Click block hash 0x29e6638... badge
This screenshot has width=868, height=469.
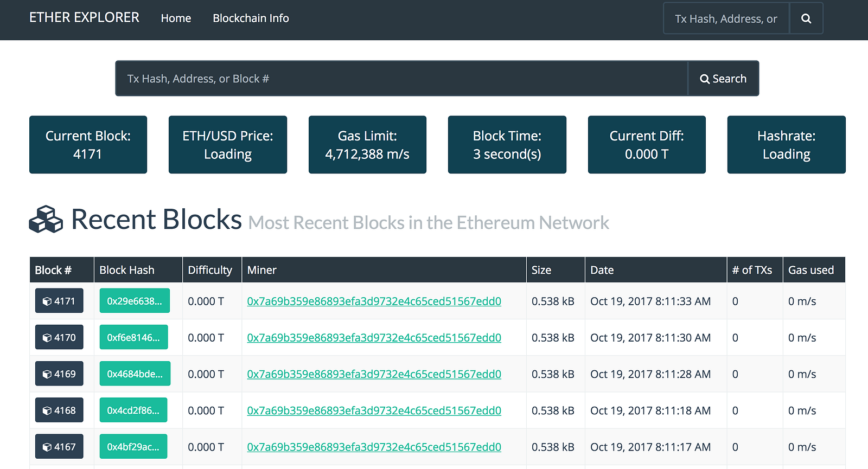135,301
